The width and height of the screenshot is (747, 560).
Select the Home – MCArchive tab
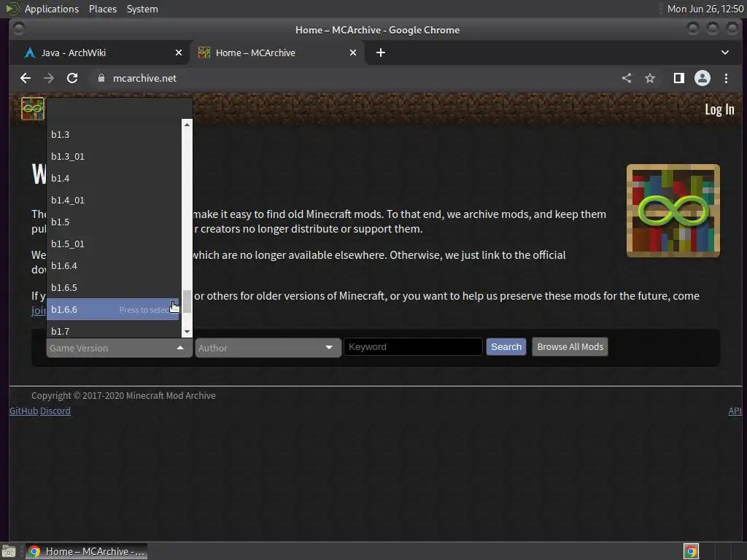(x=278, y=52)
